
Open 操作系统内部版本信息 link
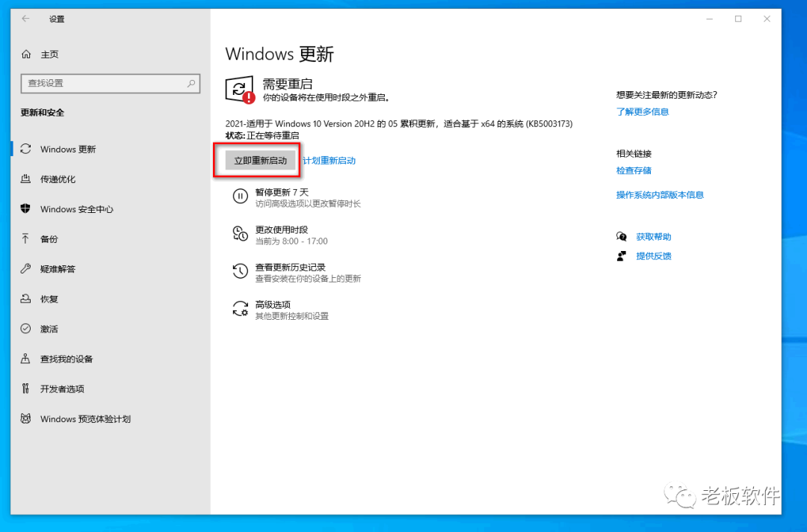pos(660,194)
